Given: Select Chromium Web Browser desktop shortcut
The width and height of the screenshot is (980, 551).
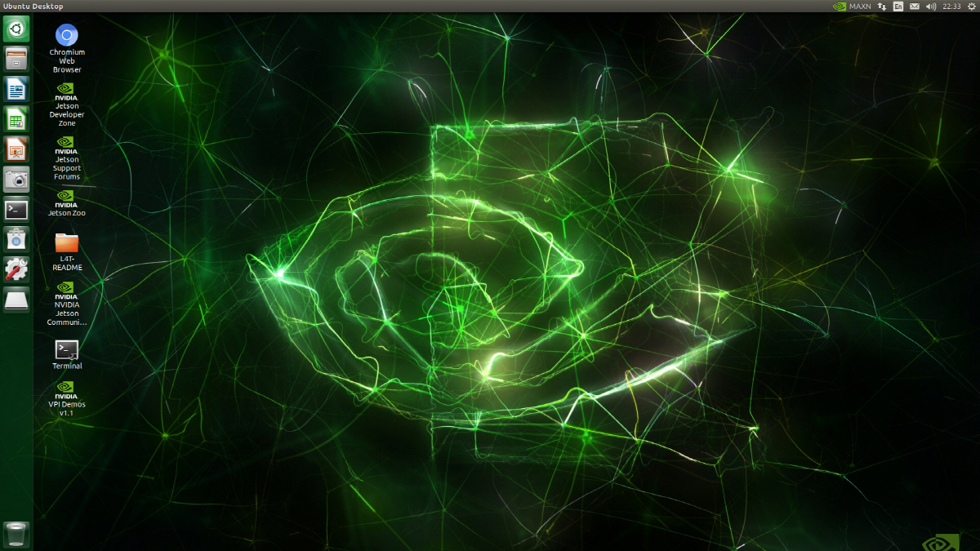Looking at the screenshot, I should [x=67, y=49].
